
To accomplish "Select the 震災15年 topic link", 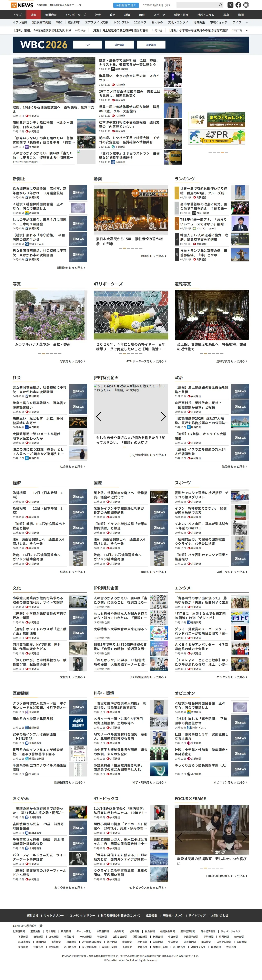I will click(73, 22).
